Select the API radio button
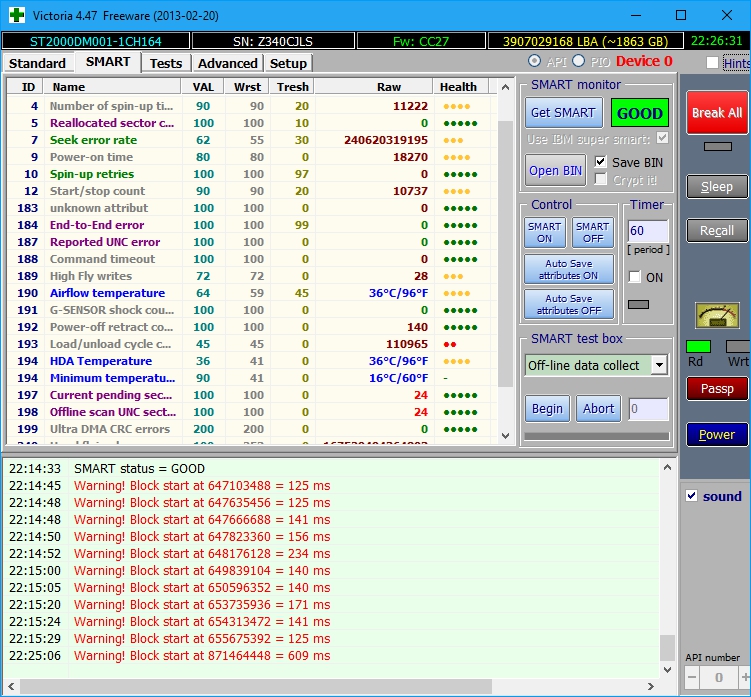Screen dimensions: 751x697 [534, 61]
